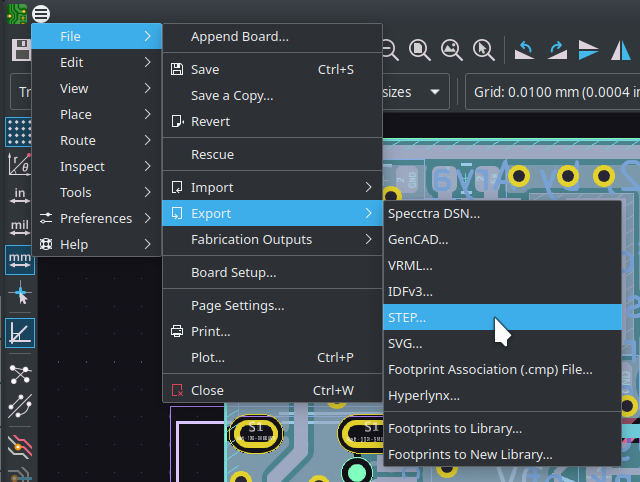Open the Preferences menu item

pyautogui.click(x=96, y=218)
